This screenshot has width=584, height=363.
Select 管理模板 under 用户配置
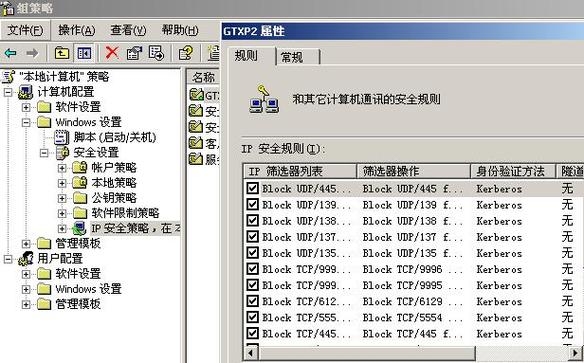(x=78, y=304)
